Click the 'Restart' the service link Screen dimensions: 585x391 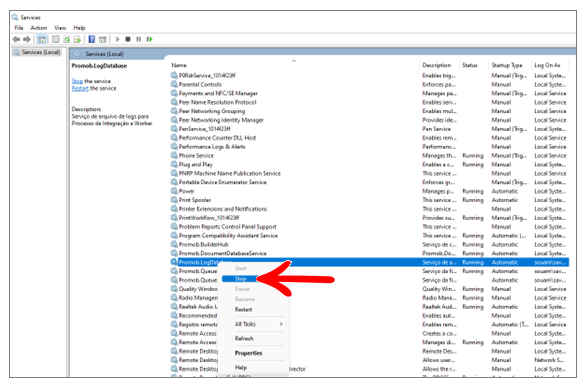80,88
